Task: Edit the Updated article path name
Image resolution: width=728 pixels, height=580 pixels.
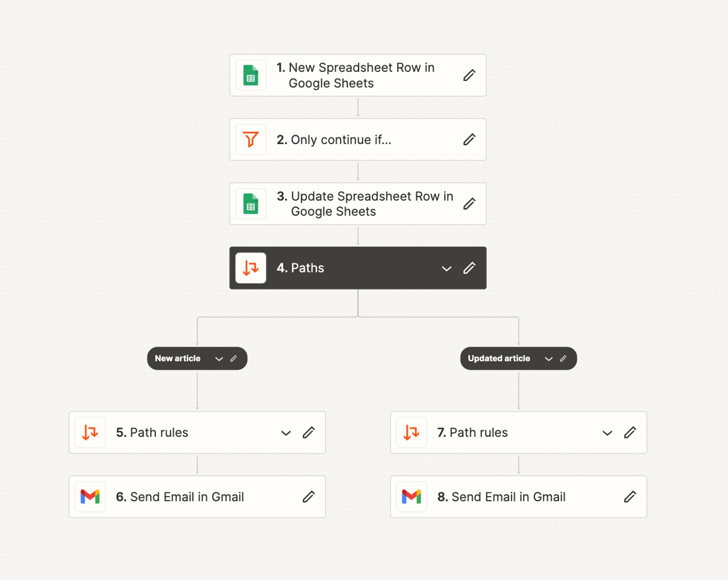Action: pos(563,358)
